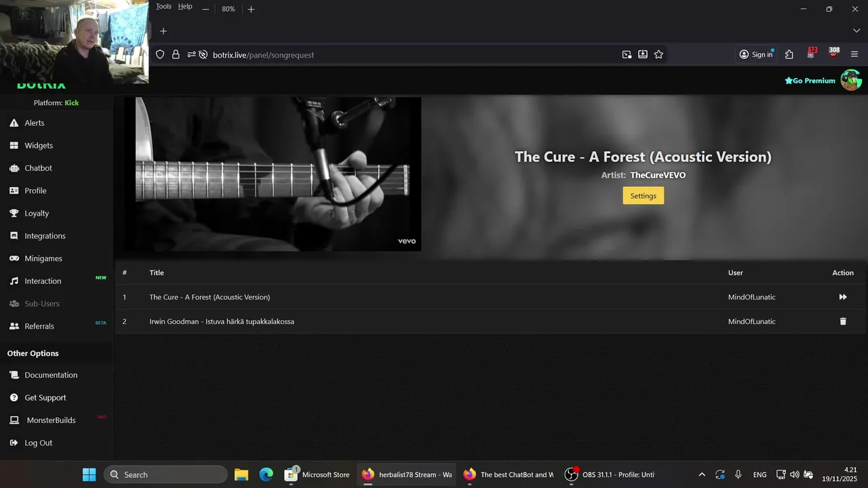Image resolution: width=868 pixels, height=488 pixels.
Task: Open Chatbot in the sidebar
Action: coord(38,168)
